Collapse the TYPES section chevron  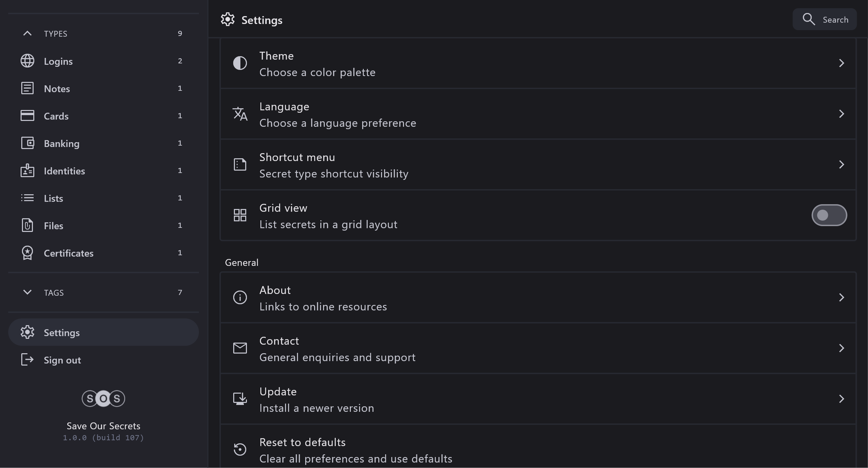[x=27, y=34]
